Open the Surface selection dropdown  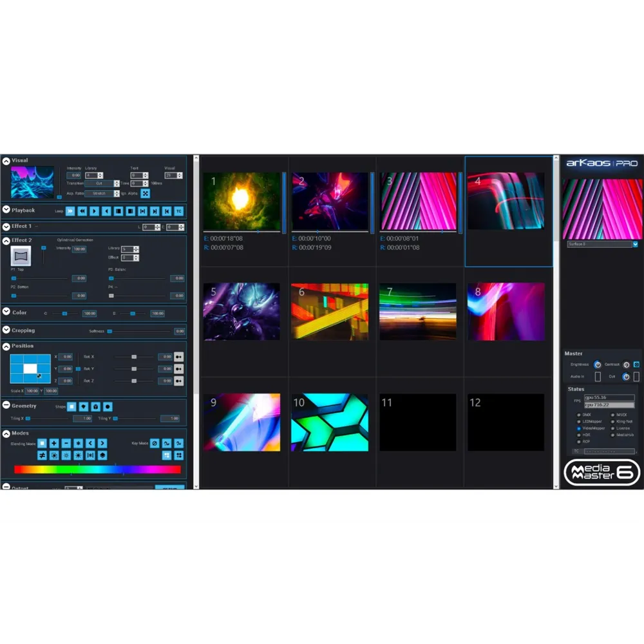click(x=636, y=245)
